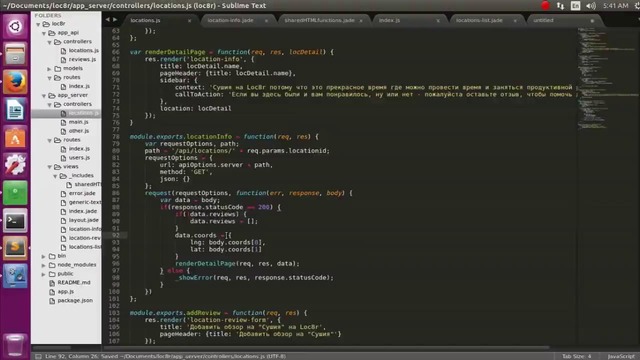Open Terminal from the launcher

[15, 221]
